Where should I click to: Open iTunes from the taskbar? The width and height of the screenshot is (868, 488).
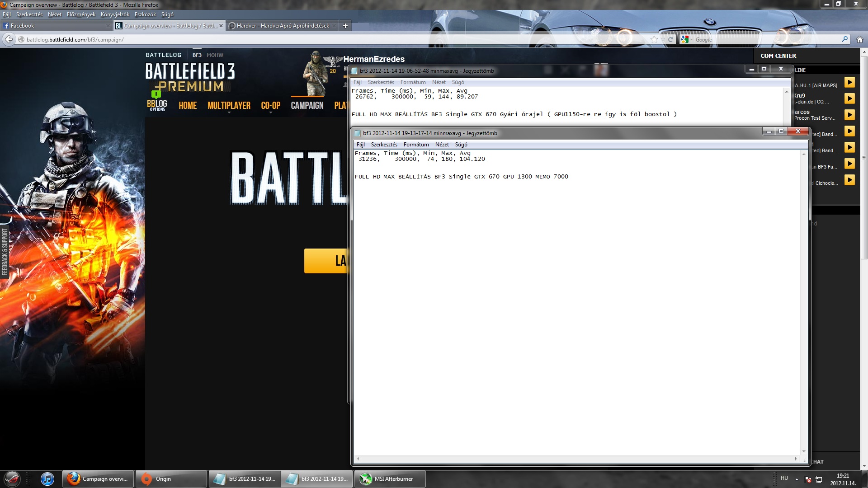(47, 479)
